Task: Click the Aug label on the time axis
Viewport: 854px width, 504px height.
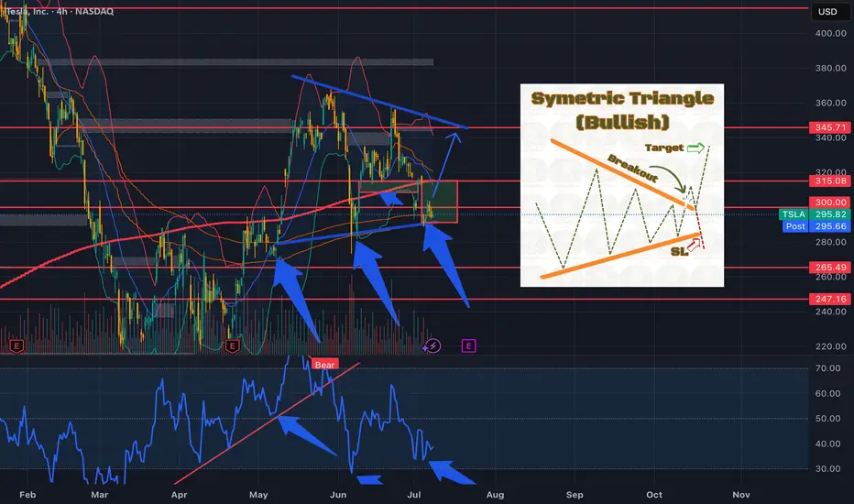Action: pyautogui.click(x=495, y=495)
